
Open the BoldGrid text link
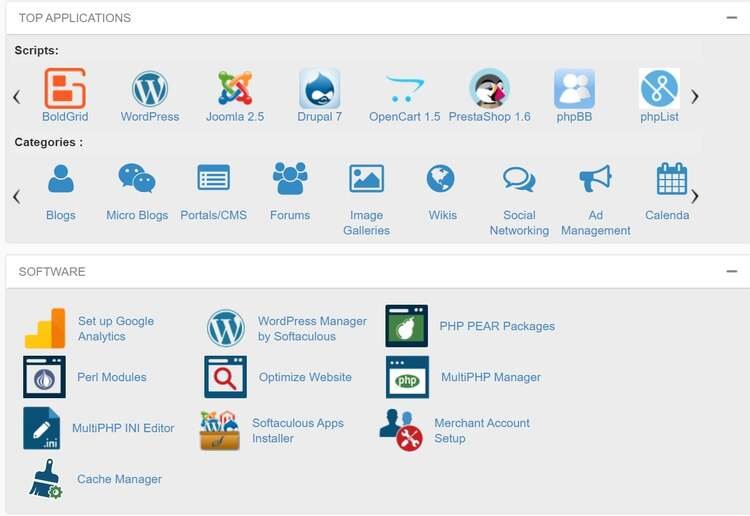[x=65, y=117]
